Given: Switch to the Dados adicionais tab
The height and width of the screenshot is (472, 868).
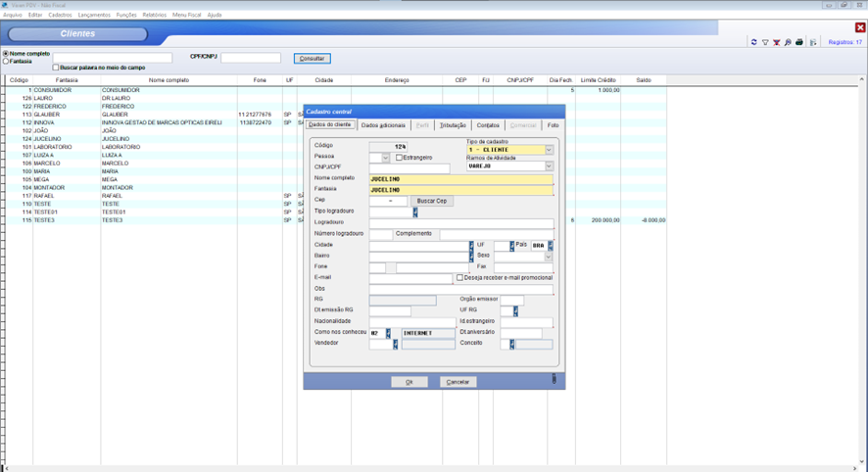Looking at the screenshot, I should [x=383, y=125].
